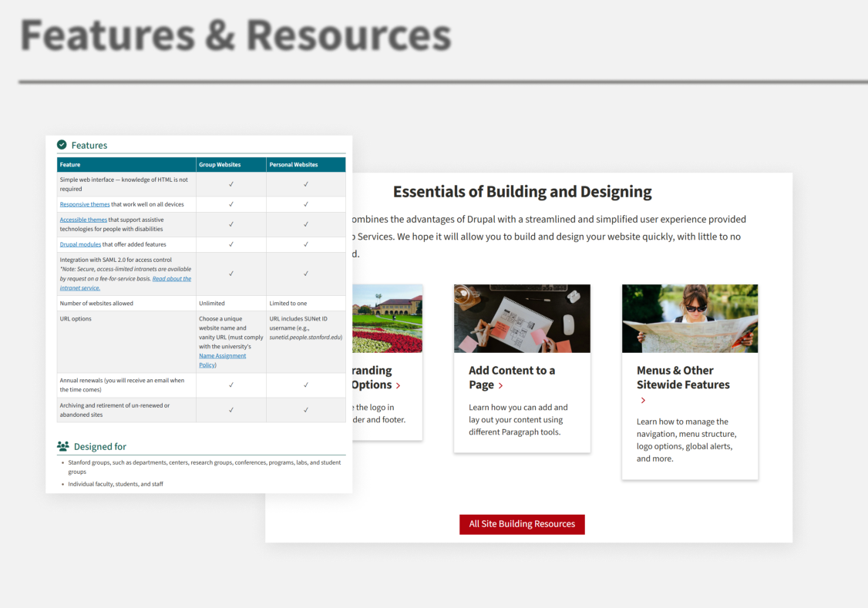Click the people icon beside Designed for

tap(63, 446)
